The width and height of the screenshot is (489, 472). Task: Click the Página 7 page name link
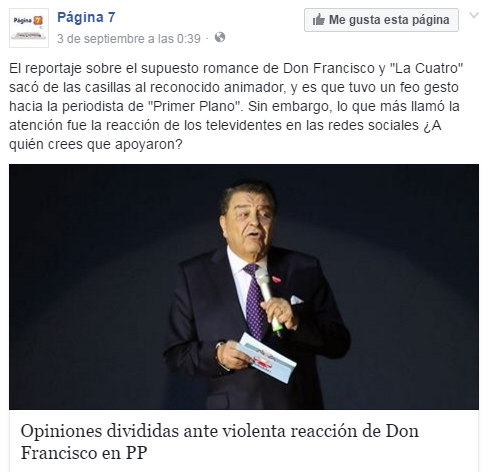86,17
